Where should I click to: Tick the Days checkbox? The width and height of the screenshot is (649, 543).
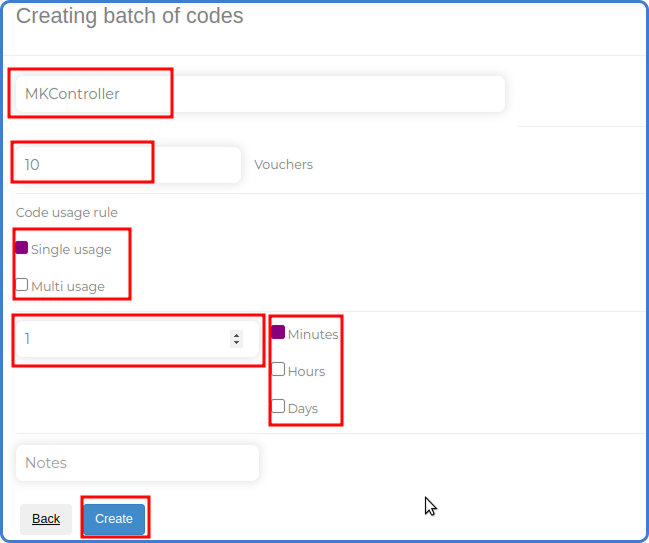278,406
